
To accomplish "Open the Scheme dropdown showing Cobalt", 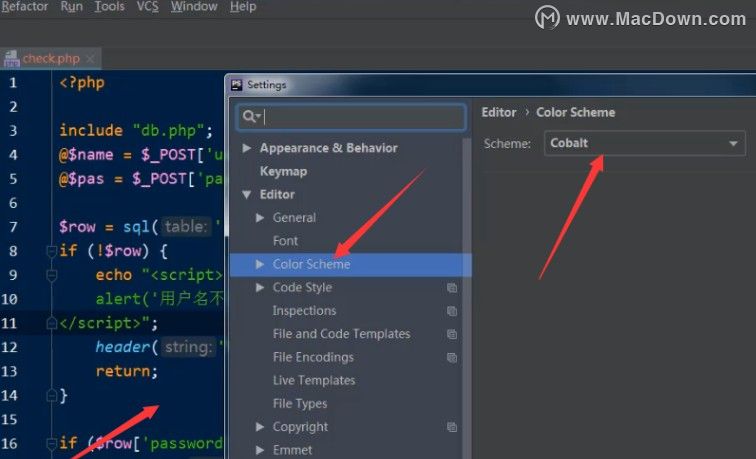I will [645, 143].
